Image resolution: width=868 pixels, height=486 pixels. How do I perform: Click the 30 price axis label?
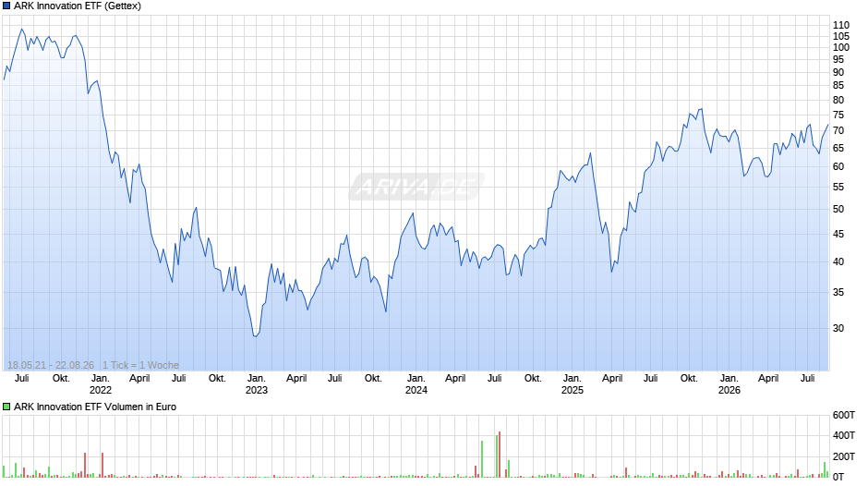click(838, 328)
